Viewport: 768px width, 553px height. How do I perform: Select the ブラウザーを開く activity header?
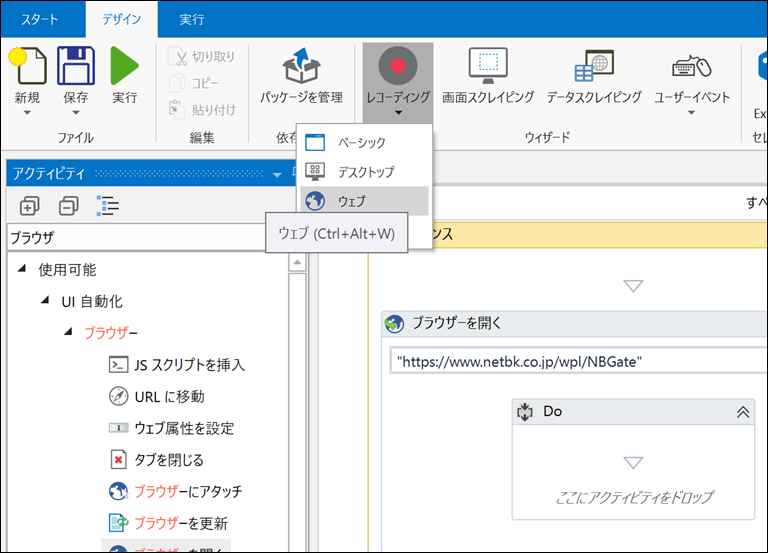[574, 323]
